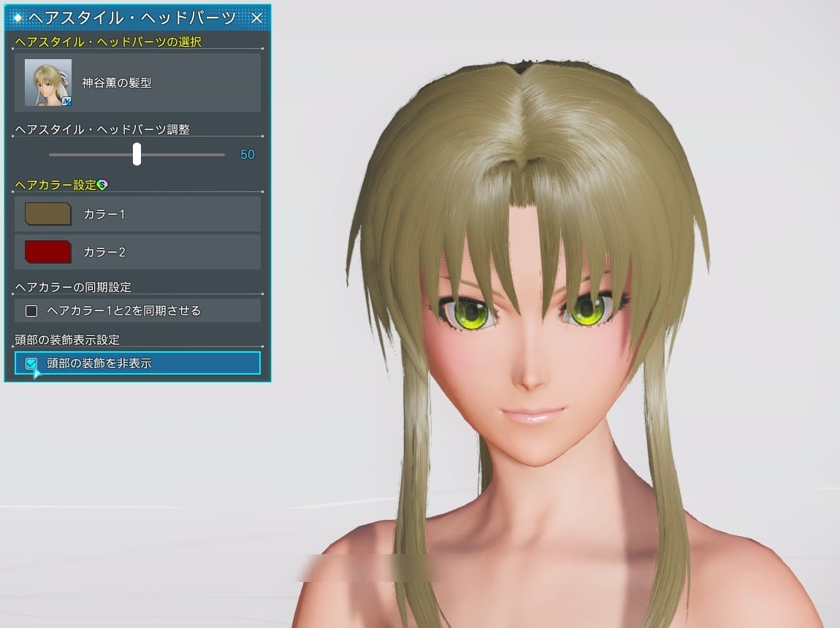The height and width of the screenshot is (628, 840).
Task: Click the hairstyle preview thumbnail
Action: point(47,83)
